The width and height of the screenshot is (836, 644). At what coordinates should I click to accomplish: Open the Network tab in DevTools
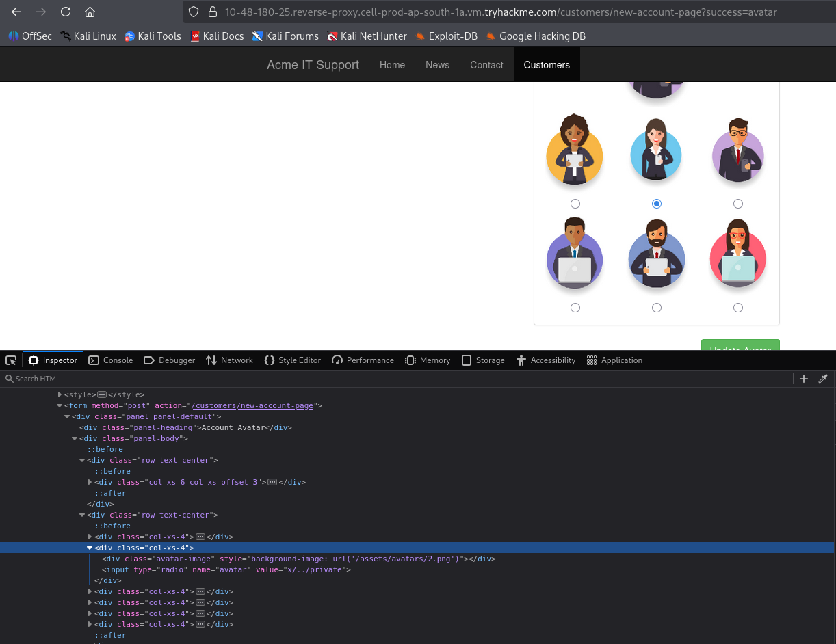pyautogui.click(x=229, y=360)
